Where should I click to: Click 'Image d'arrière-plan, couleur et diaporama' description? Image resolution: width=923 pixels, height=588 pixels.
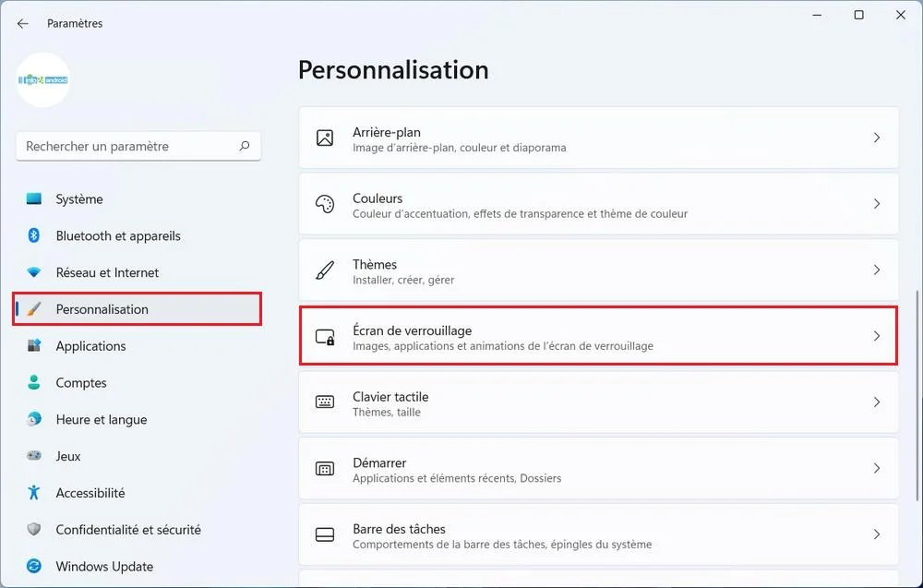459,148
